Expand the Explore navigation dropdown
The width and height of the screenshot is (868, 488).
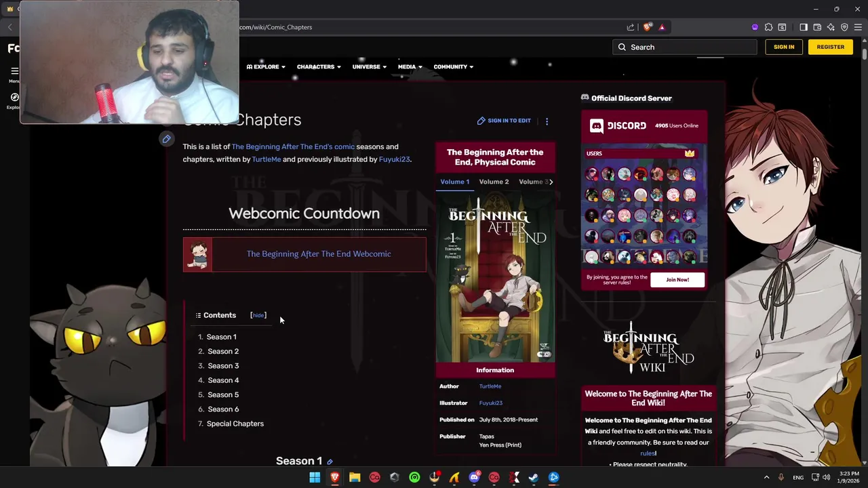(266, 66)
